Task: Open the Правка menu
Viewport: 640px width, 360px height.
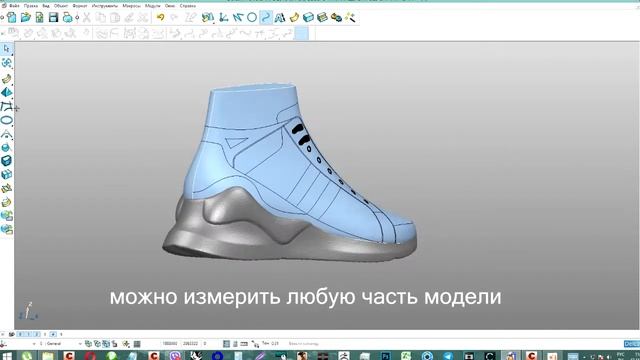Action: 31,6
